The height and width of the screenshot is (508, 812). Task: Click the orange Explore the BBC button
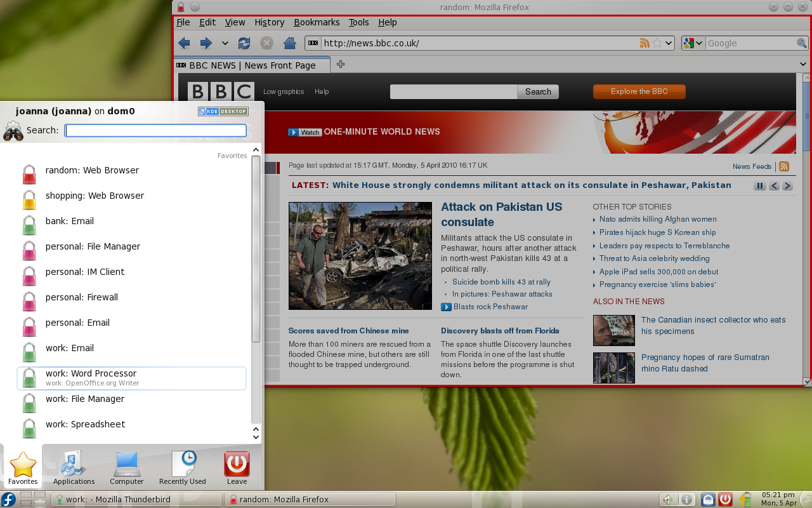(x=639, y=91)
